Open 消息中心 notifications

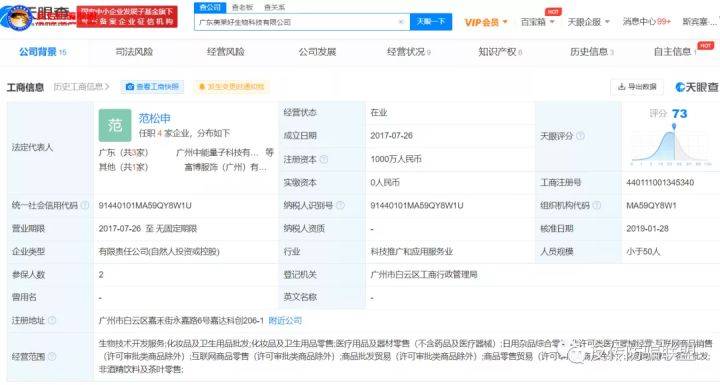(646, 22)
